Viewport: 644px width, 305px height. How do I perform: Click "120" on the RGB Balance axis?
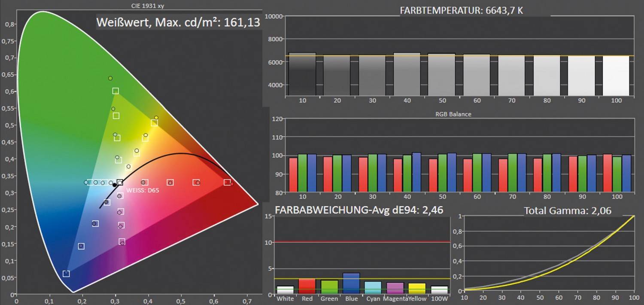tap(277, 119)
